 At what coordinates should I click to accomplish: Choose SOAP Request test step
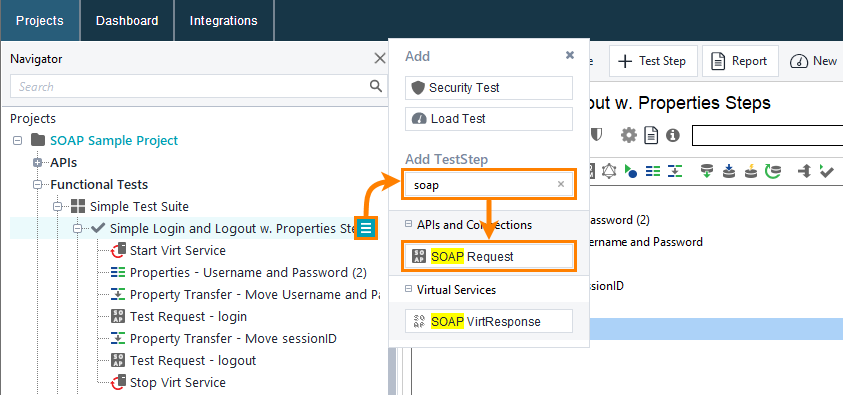pos(489,256)
